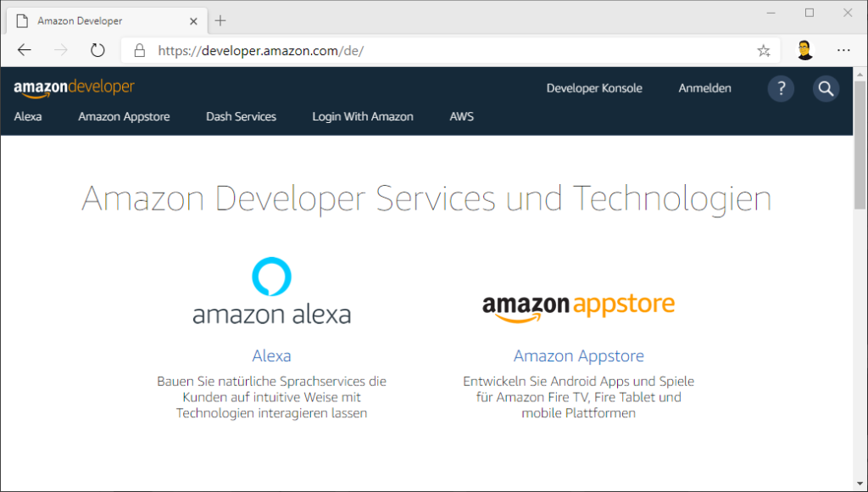The width and height of the screenshot is (868, 492).
Task: Select Dash Services in the navigation bar
Action: coord(241,116)
